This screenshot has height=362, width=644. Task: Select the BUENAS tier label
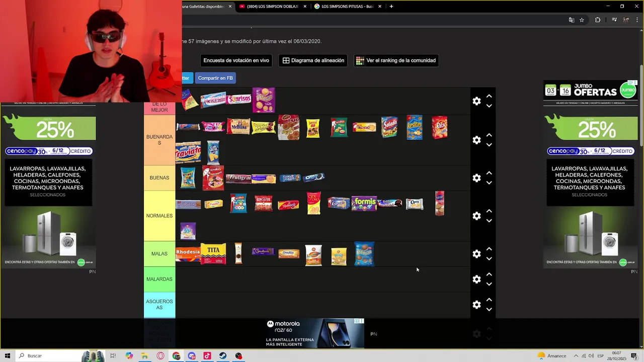(x=159, y=178)
